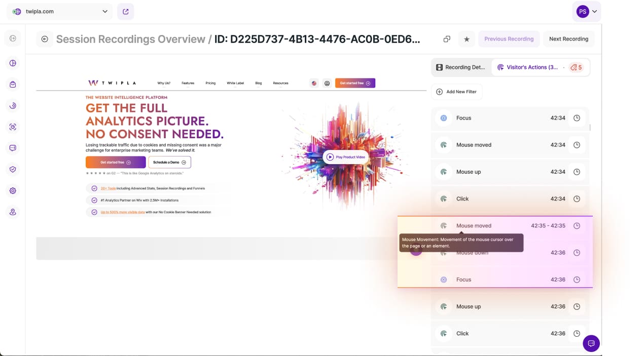Go to the Next Recording

tap(568, 39)
